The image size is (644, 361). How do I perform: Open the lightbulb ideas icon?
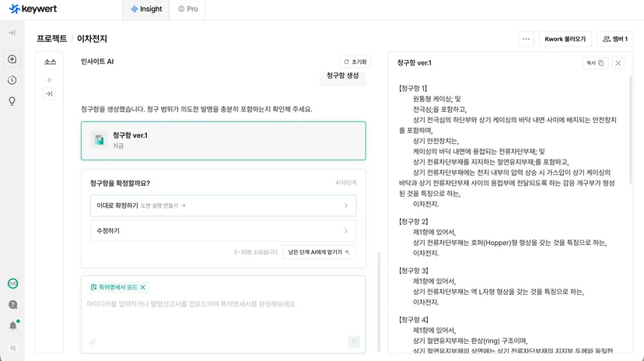(x=12, y=101)
